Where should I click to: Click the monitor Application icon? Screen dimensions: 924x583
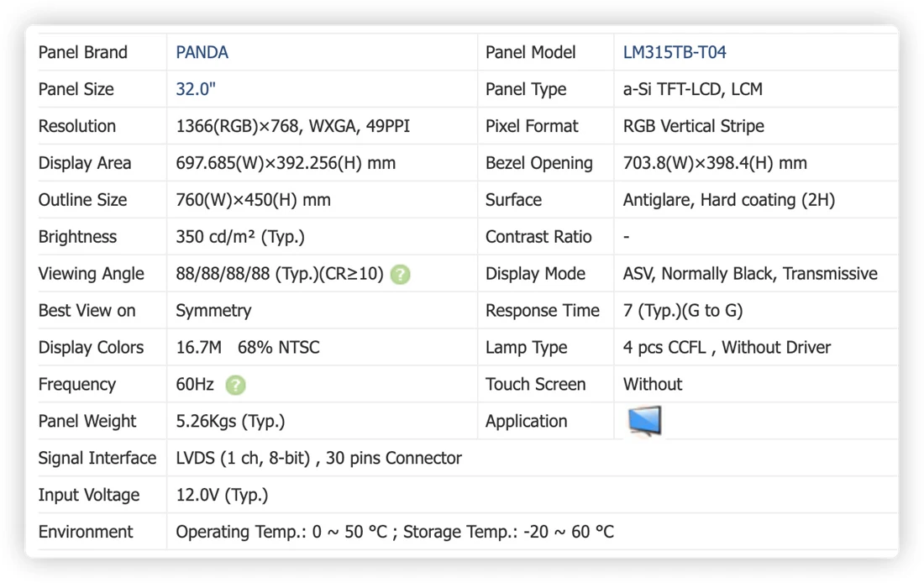tap(644, 421)
